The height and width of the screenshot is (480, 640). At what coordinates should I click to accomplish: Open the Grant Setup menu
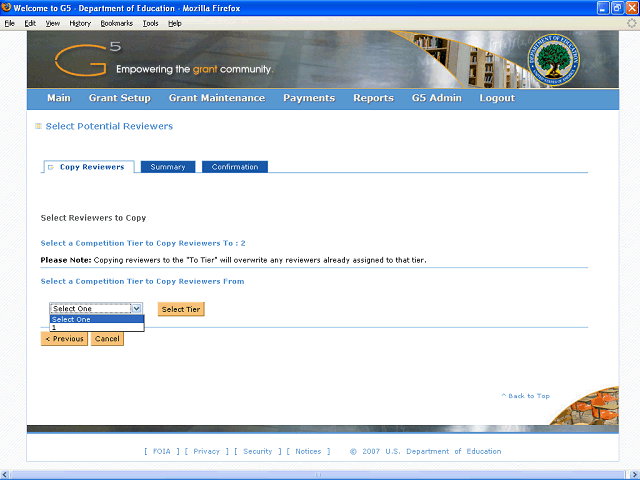click(120, 98)
